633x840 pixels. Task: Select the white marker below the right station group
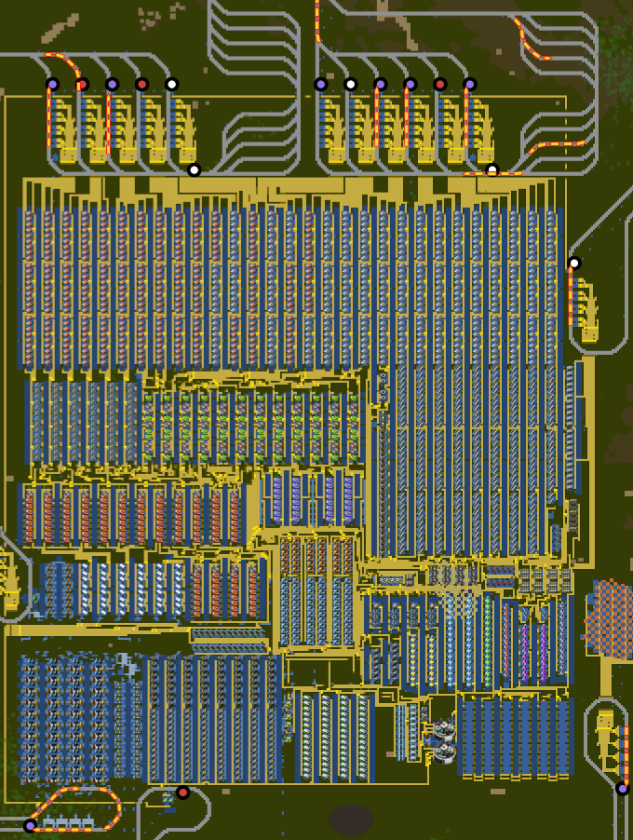point(492,169)
